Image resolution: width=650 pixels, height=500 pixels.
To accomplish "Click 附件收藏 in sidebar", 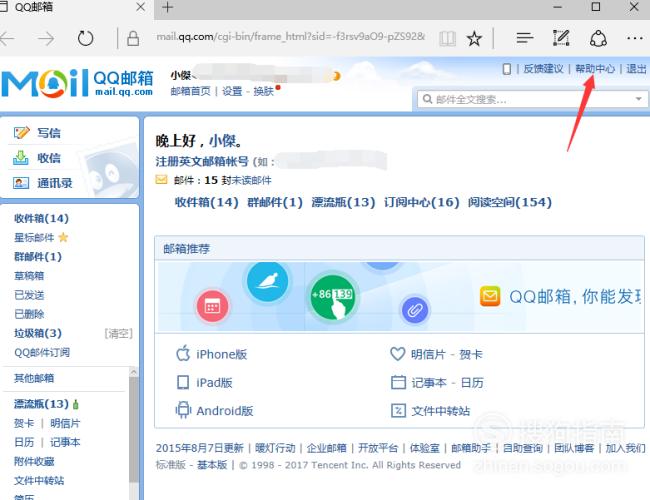I will [34, 461].
